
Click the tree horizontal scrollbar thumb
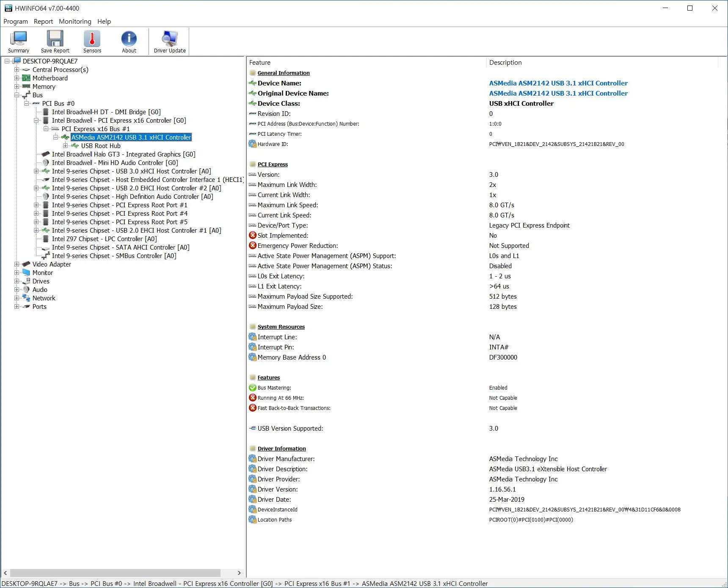pos(115,573)
